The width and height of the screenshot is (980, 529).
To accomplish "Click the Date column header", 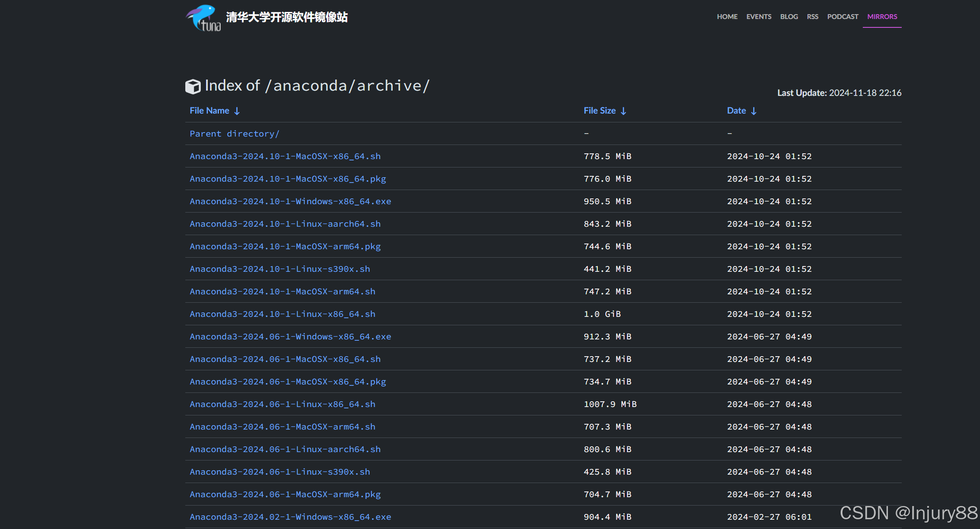I will tap(736, 111).
